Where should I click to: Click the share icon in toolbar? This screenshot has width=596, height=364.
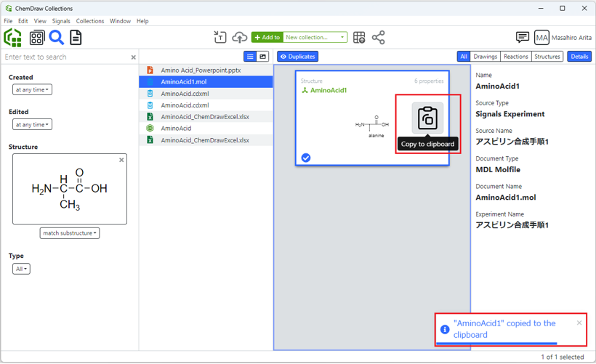pyautogui.click(x=379, y=37)
